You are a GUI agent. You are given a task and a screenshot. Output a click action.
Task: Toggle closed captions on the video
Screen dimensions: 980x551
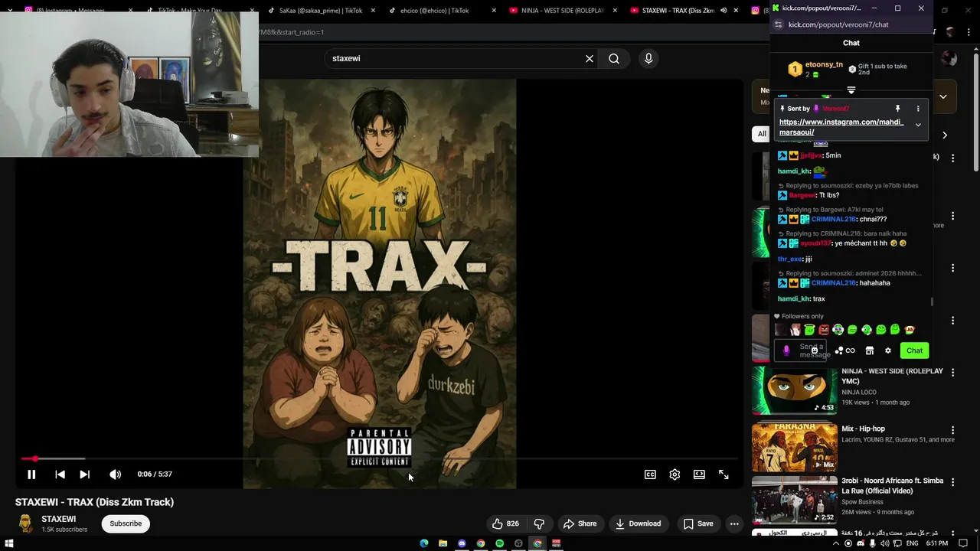tap(650, 474)
